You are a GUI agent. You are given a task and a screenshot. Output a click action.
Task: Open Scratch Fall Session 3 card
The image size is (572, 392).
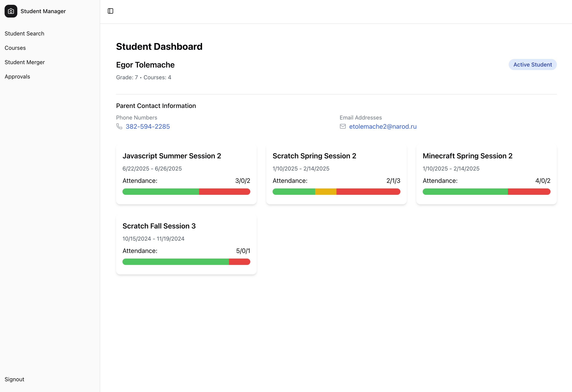point(159,226)
